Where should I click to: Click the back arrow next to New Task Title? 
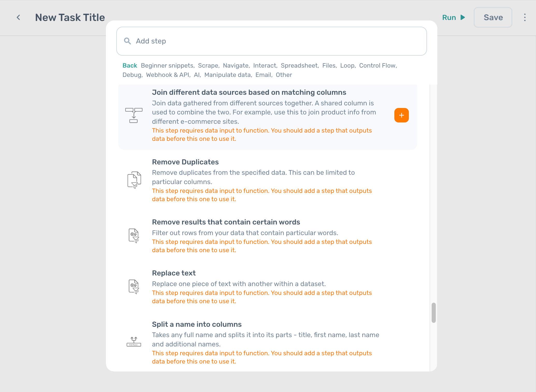(18, 18)
